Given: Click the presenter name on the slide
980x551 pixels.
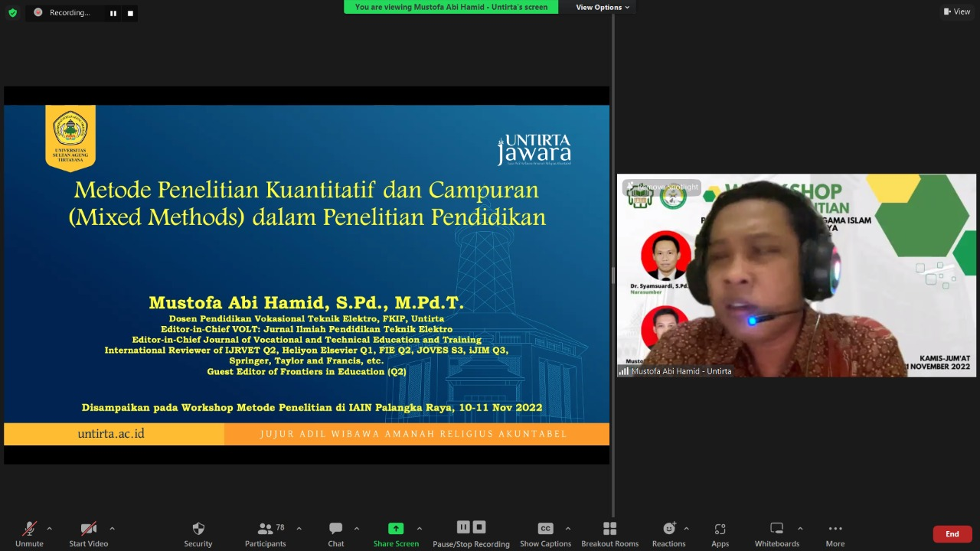Looking at the screenshot, I should (306, 303).
